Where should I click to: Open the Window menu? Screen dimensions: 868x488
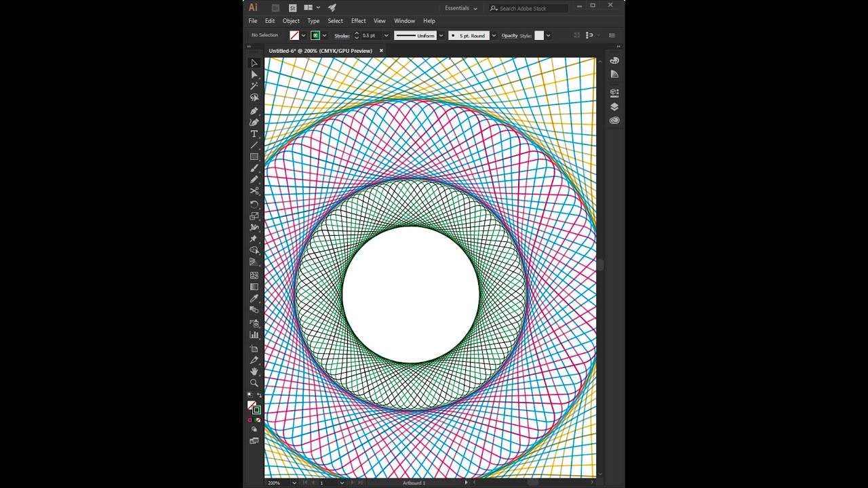[405, 21]
